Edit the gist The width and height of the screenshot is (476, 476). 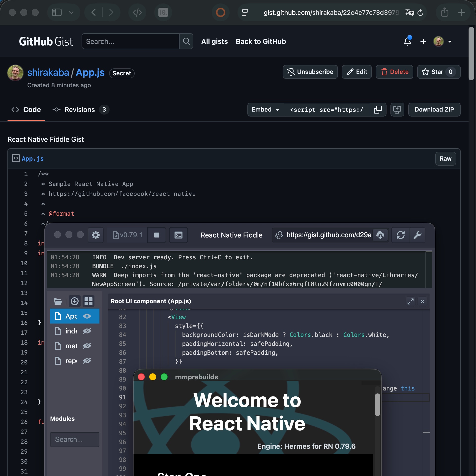pyautogui.click(x=357, y=72)
